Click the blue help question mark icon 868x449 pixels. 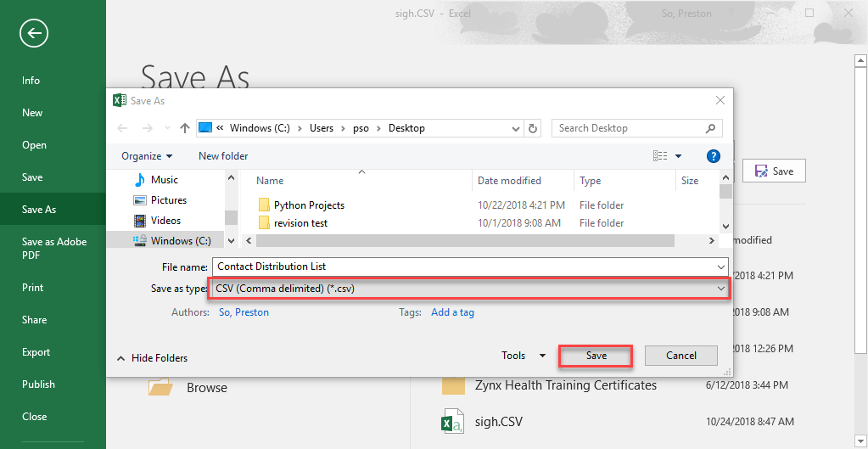[714, 156]
